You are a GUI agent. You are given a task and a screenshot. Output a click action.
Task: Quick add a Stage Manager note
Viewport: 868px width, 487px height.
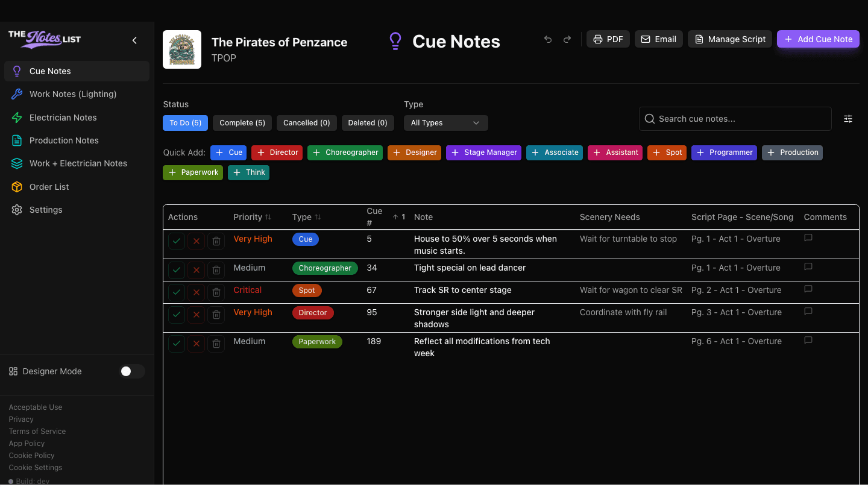point(483,152)
